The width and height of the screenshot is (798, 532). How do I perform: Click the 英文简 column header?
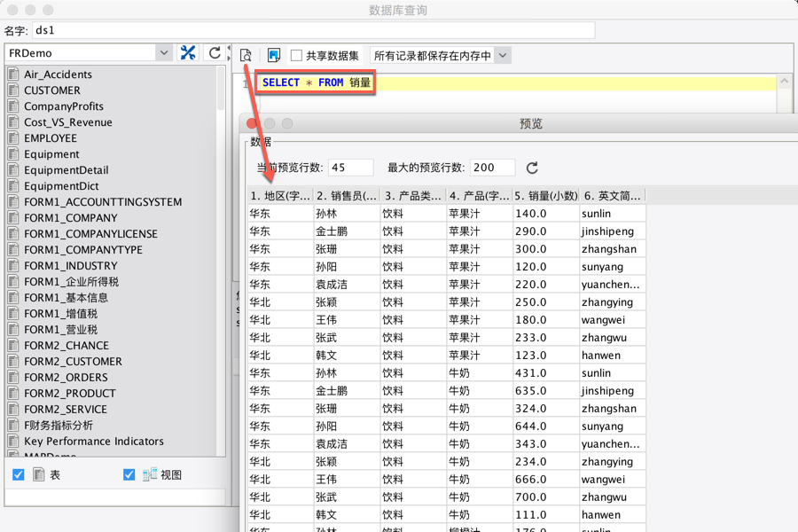click(x=612, y=195)
